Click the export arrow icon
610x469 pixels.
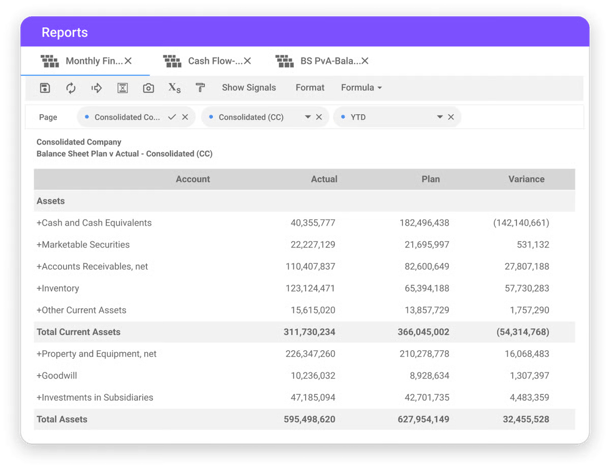pos(97,88)
